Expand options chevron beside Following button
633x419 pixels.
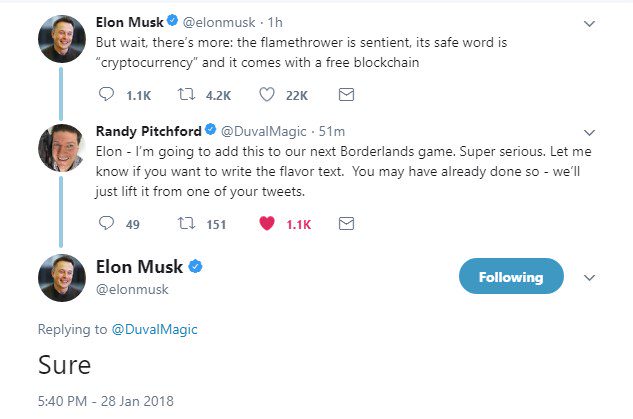click(590, 277)
